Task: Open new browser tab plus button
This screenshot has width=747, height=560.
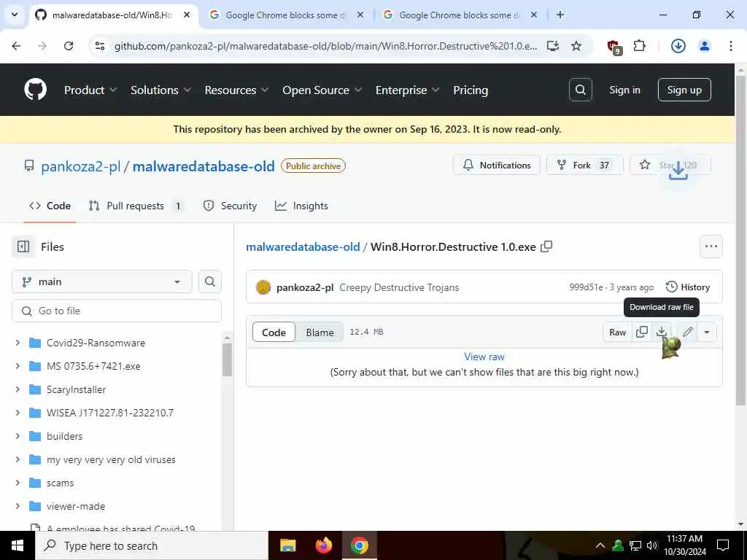Action: [x=560, y=15]
